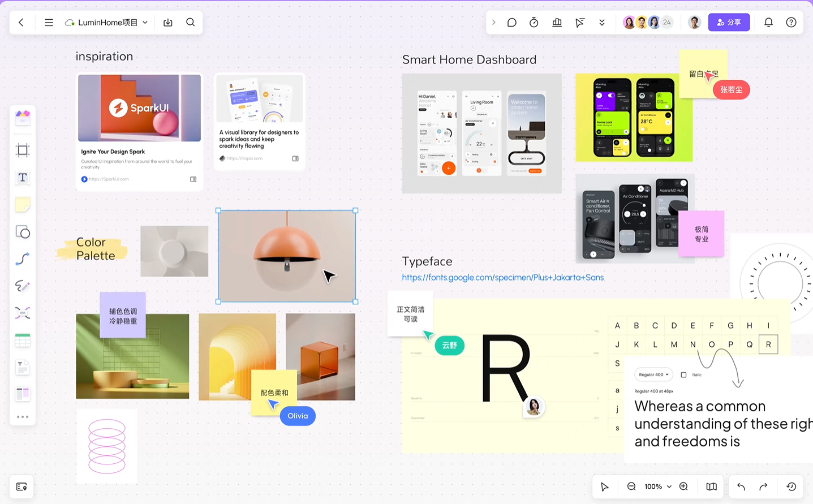Open the voting tool icon
The height and width of the screenshot is (504, 813).
point(557,23)
